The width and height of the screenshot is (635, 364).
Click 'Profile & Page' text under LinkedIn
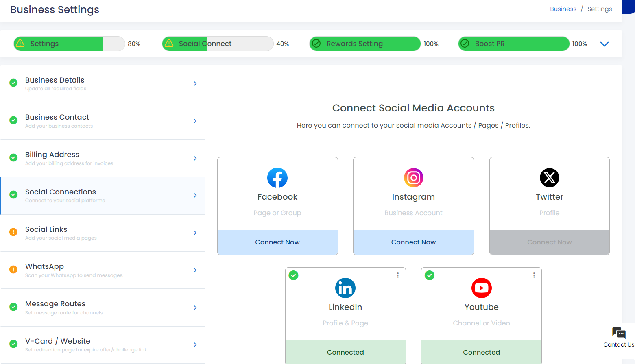click(x=345, y=323)
